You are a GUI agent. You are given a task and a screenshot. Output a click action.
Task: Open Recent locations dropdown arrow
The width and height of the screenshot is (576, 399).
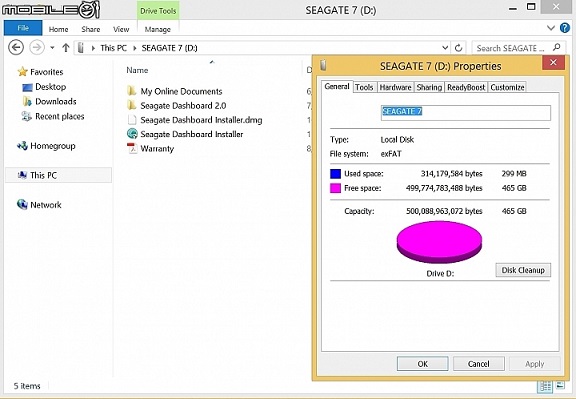pyautogui.click(x=53, y=48)
